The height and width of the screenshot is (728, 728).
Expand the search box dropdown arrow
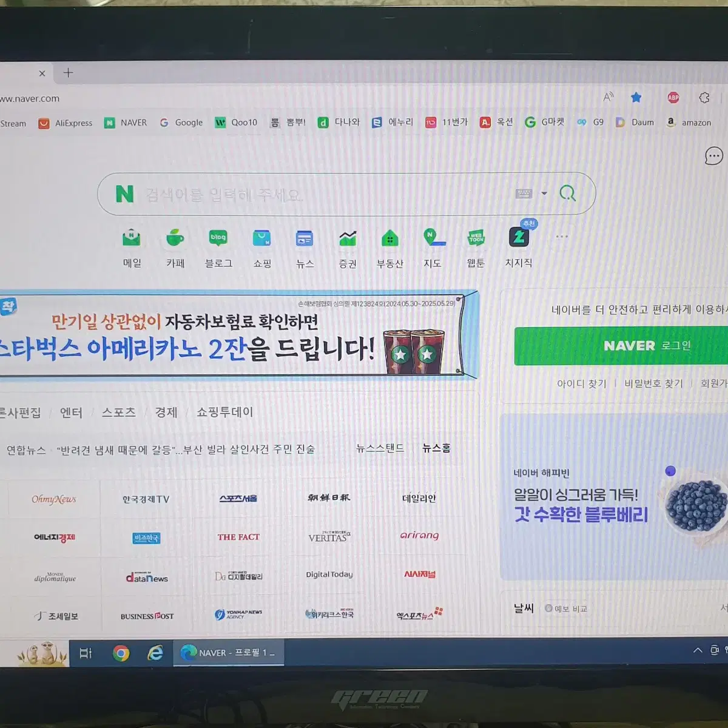pos(544,194)
